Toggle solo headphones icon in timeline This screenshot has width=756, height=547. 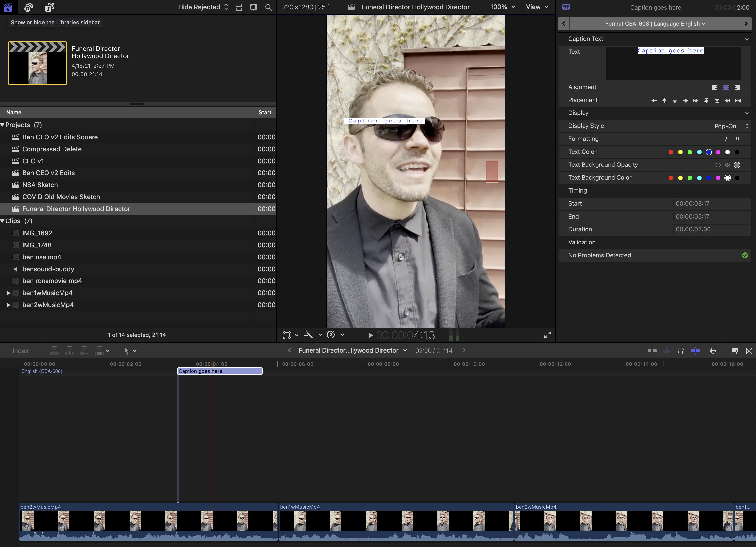coord(681,351)
